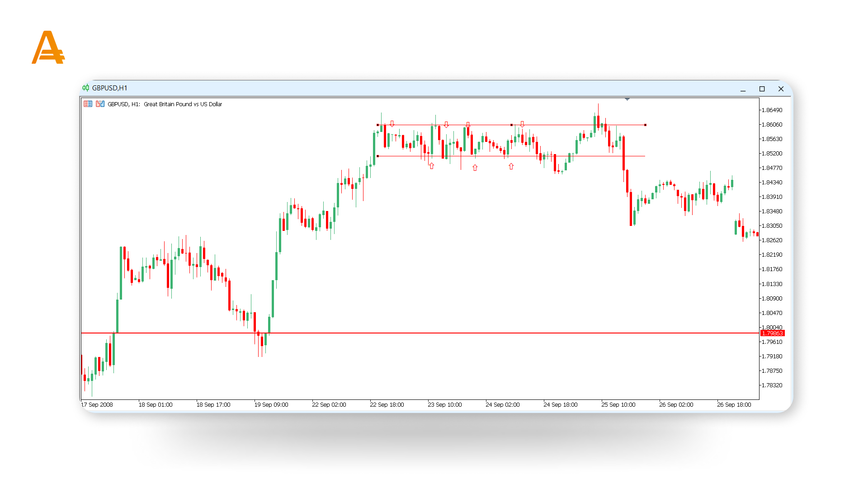Click the Depth of Market icon
Viewport: 868px width, 488px height.
[88, 104]
